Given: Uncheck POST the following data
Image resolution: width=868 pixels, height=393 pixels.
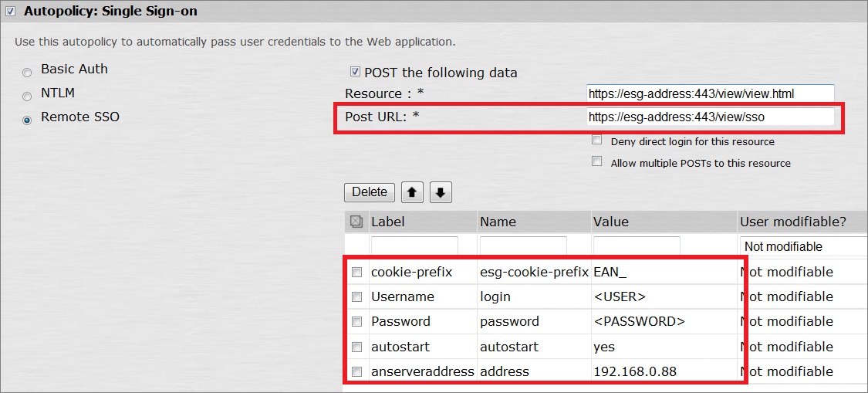Looking at the screenshot, I should click(355, 72).
